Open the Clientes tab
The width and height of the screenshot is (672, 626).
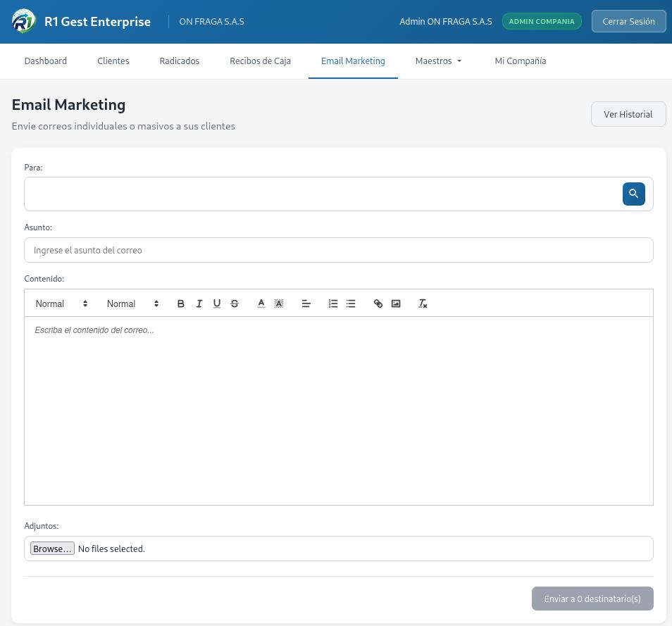click(x=113, y=61)
